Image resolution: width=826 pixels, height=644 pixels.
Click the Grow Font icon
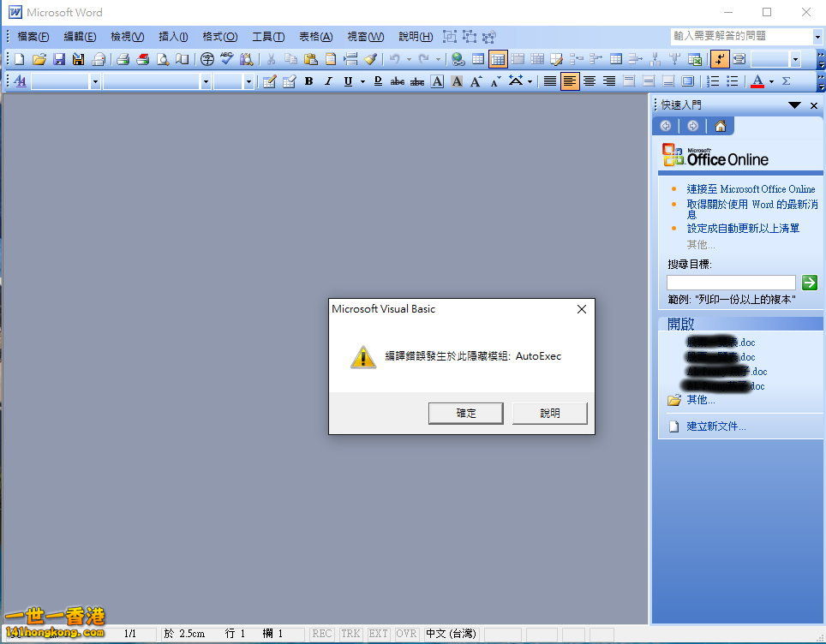click(x=476, y=81)
